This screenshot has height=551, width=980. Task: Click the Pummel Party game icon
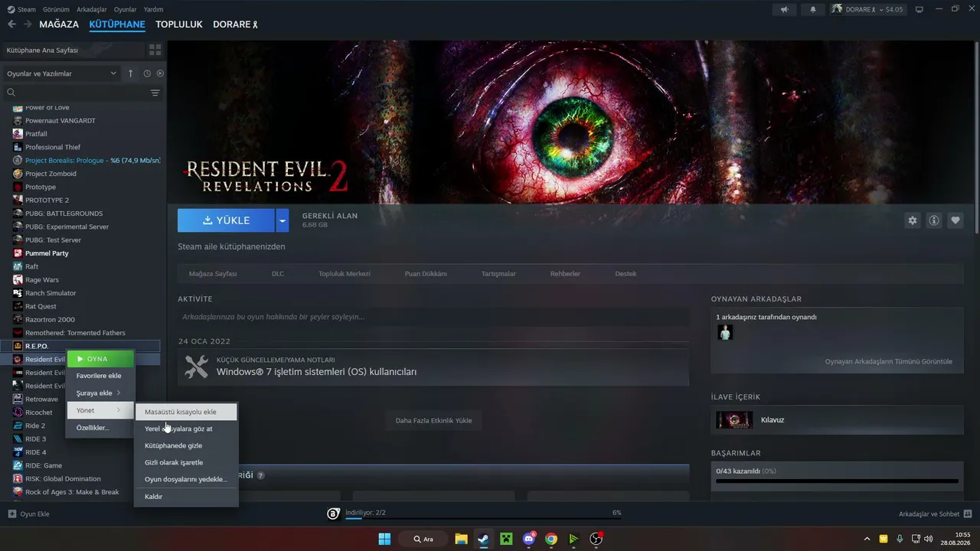pos(18,253)
